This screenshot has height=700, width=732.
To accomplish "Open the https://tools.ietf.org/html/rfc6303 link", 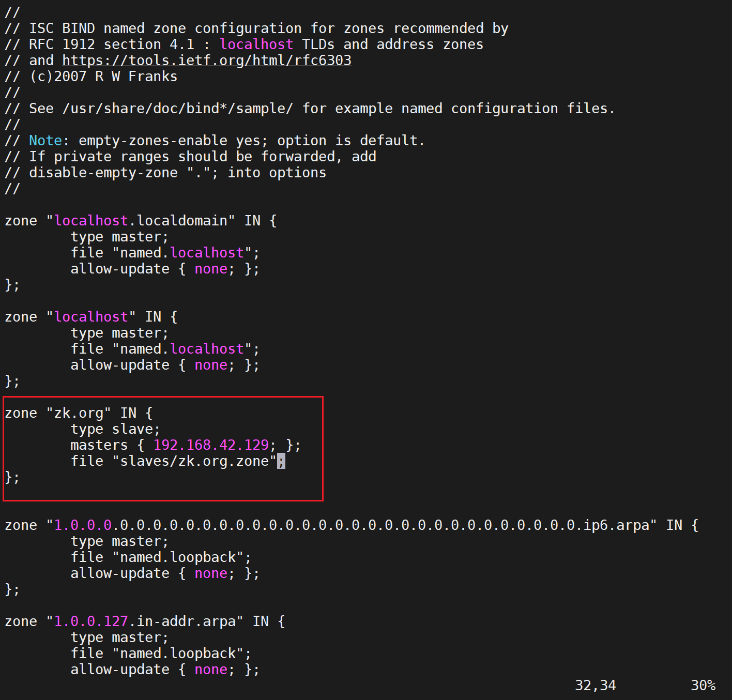I will 207,60.
